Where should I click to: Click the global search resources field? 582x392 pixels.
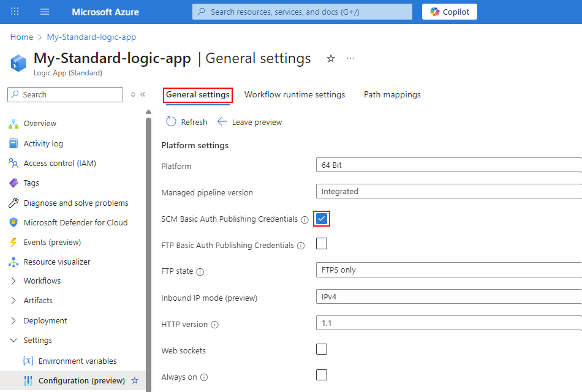303,12
